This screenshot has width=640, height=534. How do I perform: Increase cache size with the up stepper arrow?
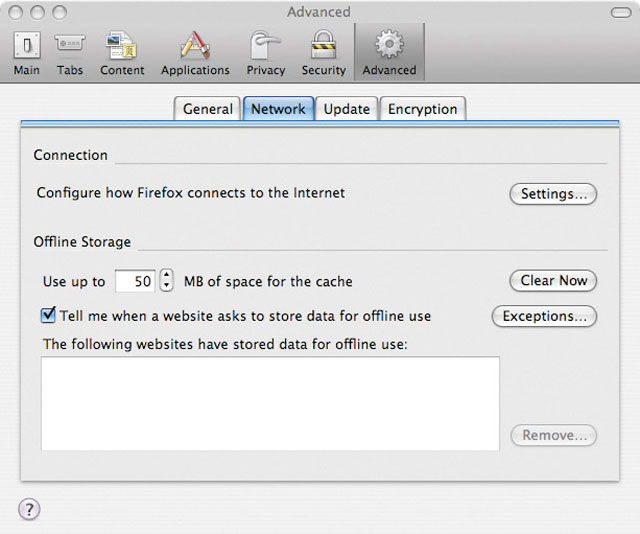(167, 275)
